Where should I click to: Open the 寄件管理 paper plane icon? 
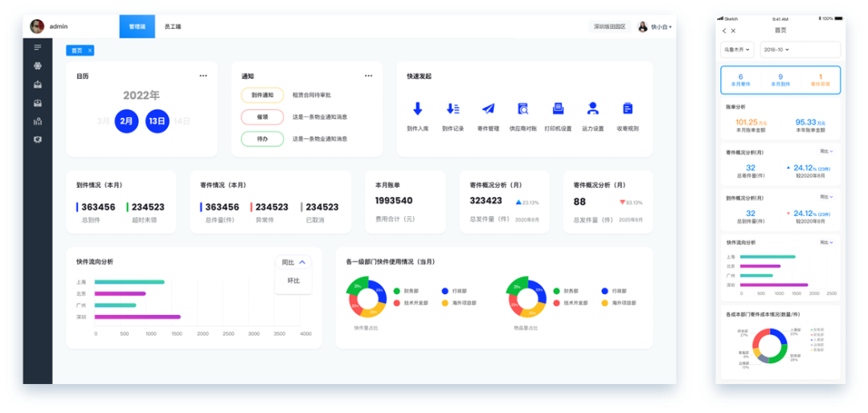(488, 108)
